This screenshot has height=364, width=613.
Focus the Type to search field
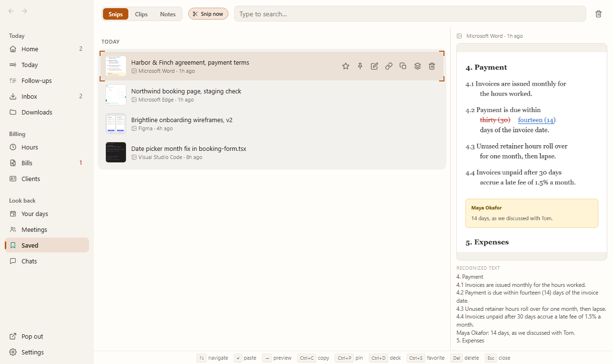pyautogui.click(x=410, y=14)
